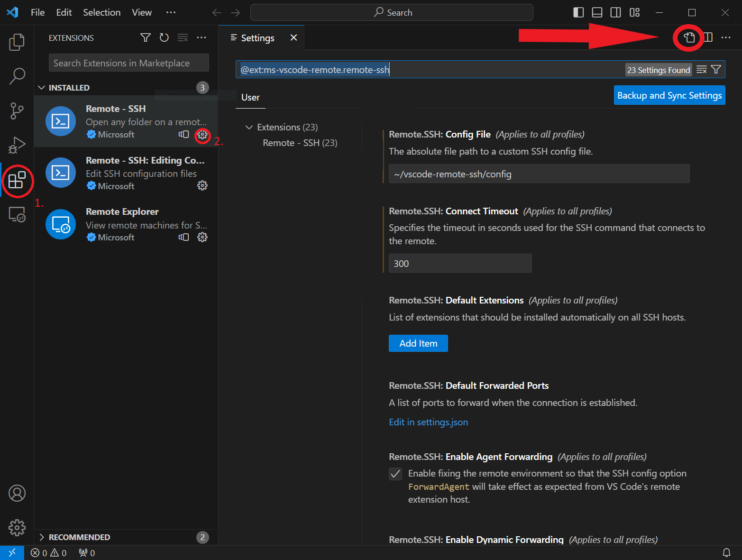Open the Remote Explorer activity icon
This screenshot has height=560, width=742.
coord(17,215)
